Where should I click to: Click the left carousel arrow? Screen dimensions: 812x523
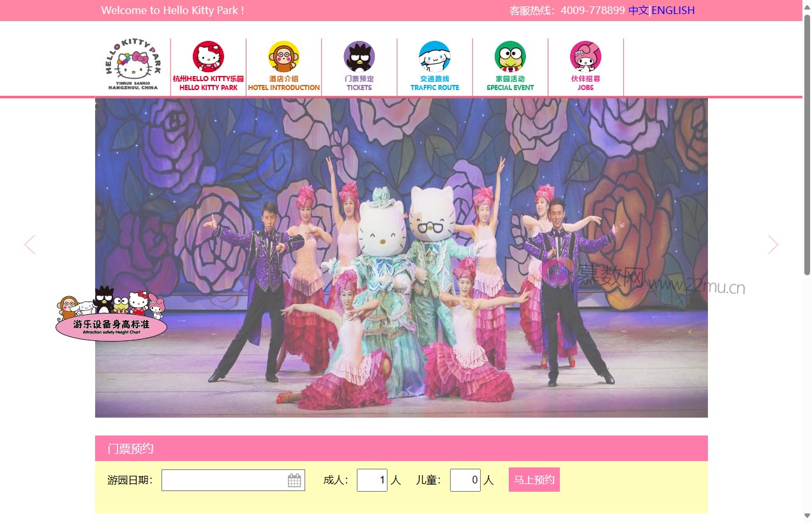29,245
